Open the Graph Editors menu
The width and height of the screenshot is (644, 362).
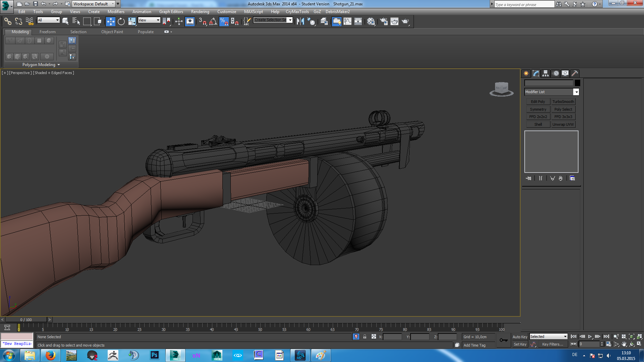[x=171, y=12]
